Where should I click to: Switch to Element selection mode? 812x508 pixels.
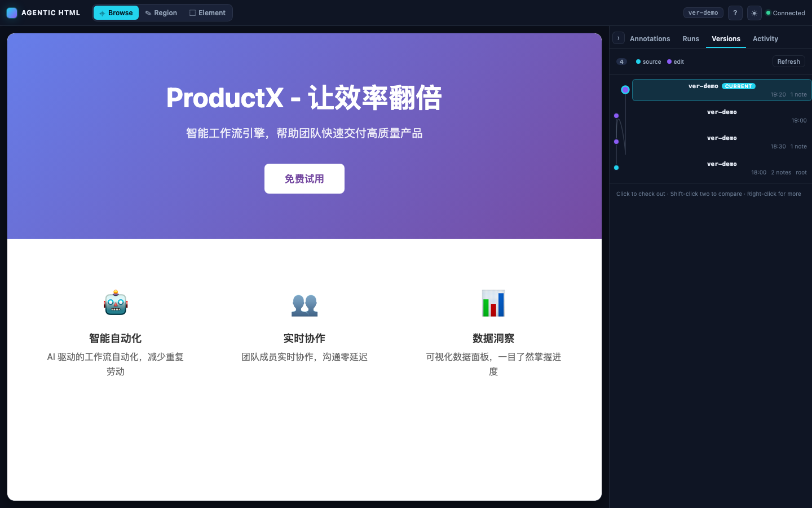click(x=208, y=13)
